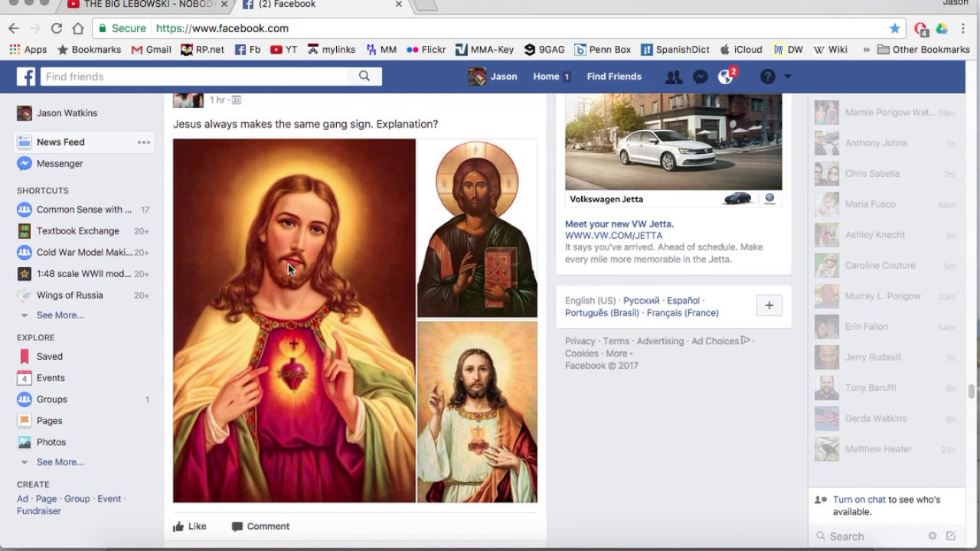Open Jason Watkins profile in sidebar

point(57,113)
